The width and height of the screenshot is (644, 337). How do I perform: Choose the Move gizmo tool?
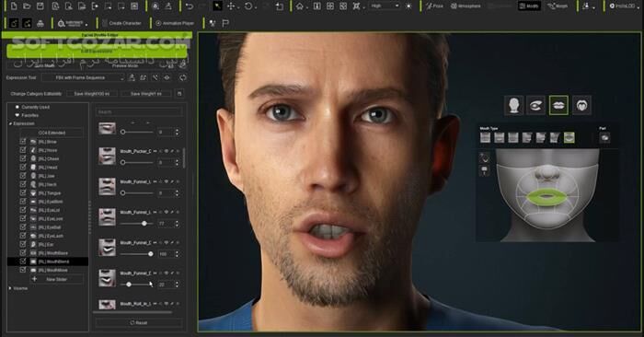point(231,6)
